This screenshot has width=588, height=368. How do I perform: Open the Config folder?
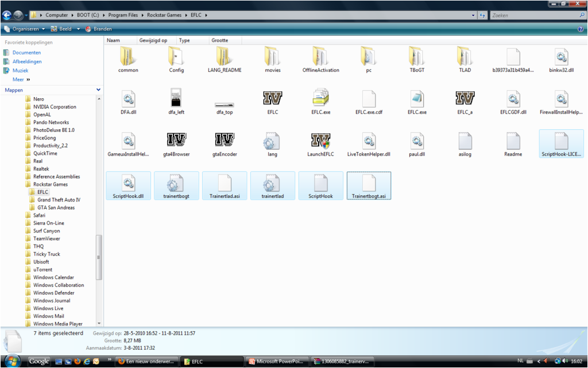click(176, 60)
